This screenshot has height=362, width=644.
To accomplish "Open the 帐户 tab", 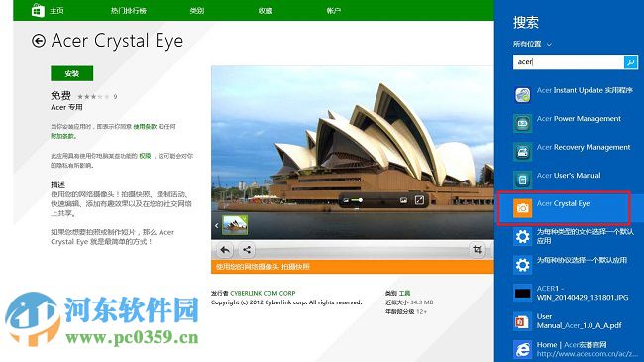I will click(x=334, y=11).
